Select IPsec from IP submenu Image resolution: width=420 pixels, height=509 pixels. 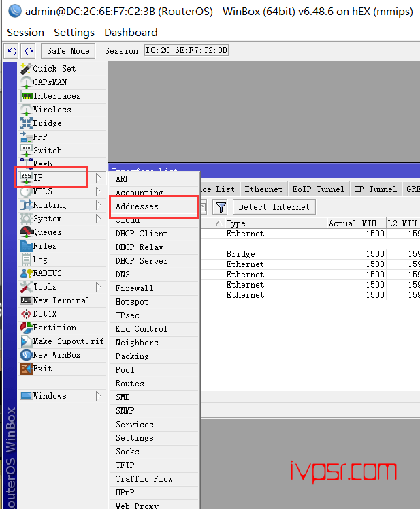(x=154, y=315)
